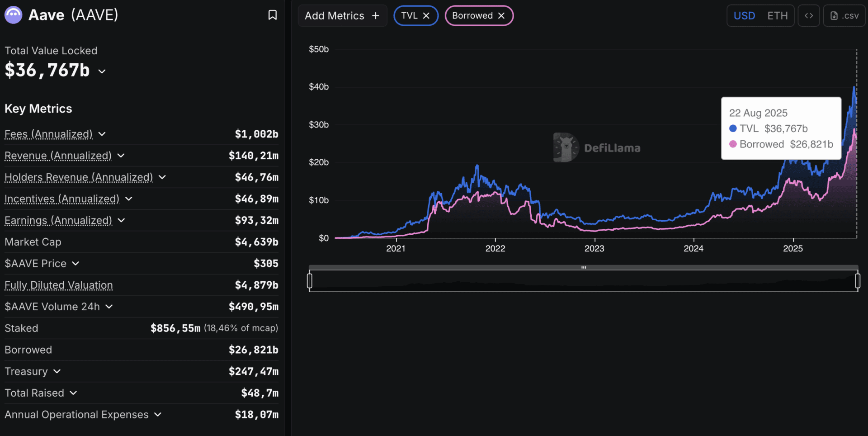The image size is (868, 436).
Task: Click the $AAVE Price value $305
Action: coord(266,263)
